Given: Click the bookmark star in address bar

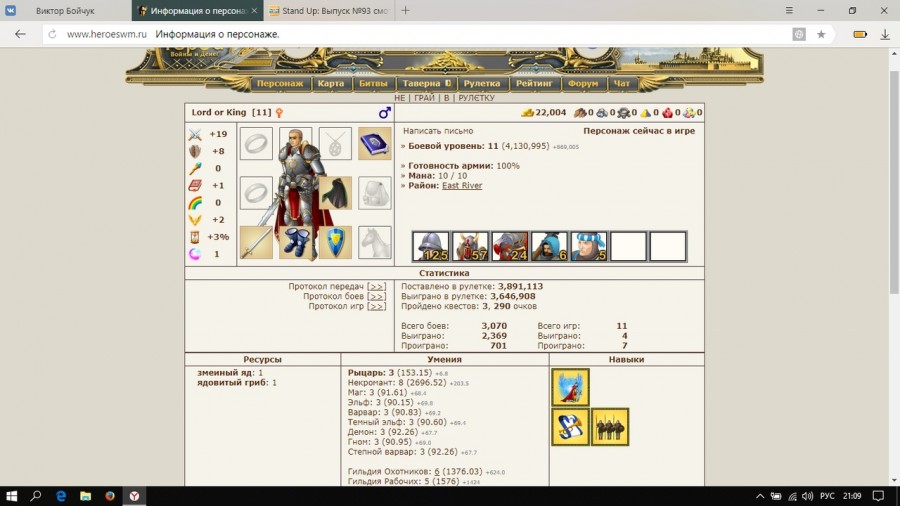Looking at the screenshot, I should (x=821, y=34).
